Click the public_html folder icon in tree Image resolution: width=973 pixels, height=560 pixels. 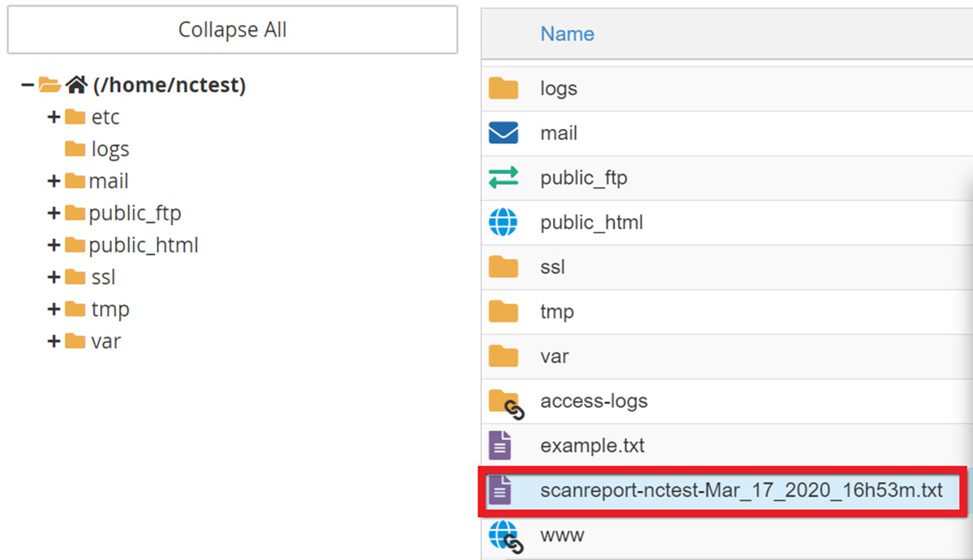tap(75, 245)
